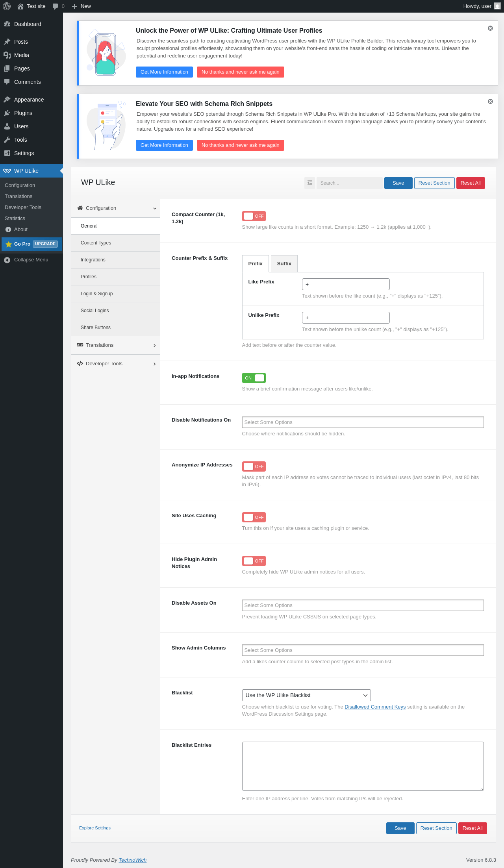Click the Go Pro star icon
This screenshot has height=868, width=504.
click(9, 244)
